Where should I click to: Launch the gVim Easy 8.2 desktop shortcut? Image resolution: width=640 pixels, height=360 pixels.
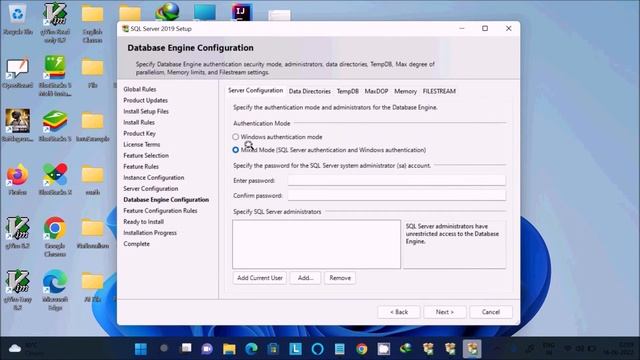tap(18, 291)
